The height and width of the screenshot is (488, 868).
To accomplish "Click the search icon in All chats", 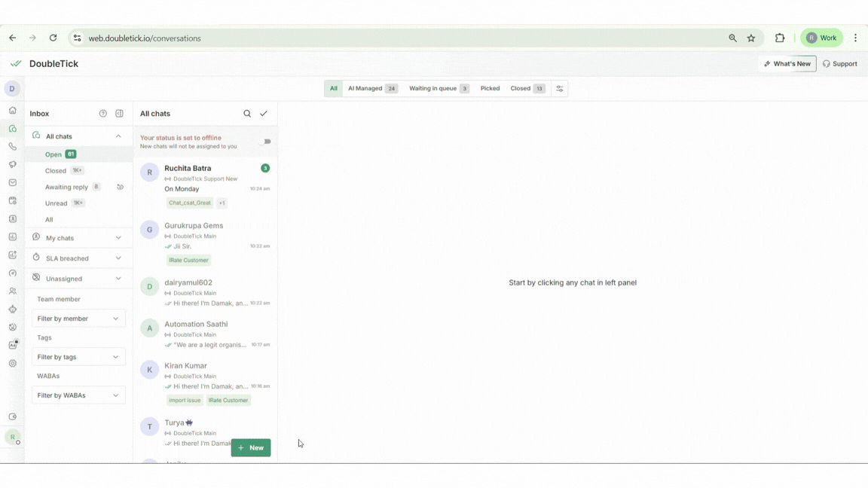I will pyautogui.click(x=247, y=114).
